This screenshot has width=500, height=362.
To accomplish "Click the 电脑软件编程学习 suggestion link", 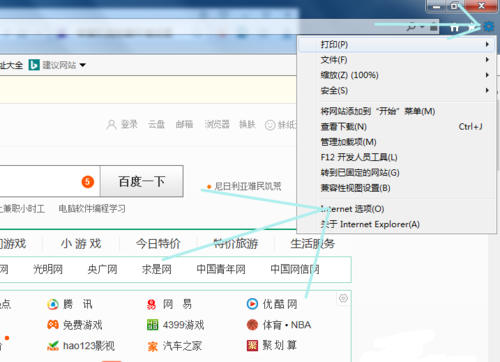I will click(x=92, y=209).
